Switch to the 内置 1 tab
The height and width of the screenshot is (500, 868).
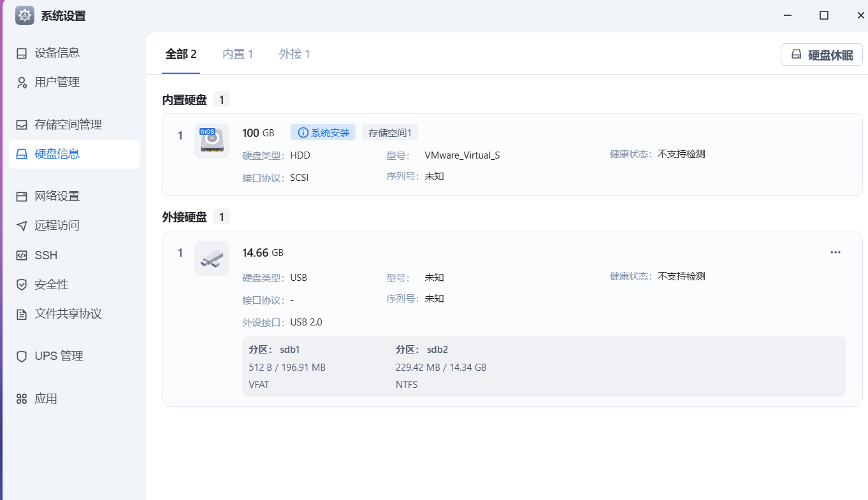click(238, 54)
